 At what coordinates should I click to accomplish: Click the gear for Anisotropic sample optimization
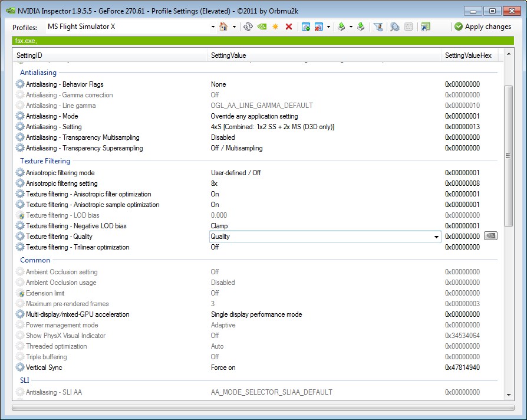pos(20,205)
